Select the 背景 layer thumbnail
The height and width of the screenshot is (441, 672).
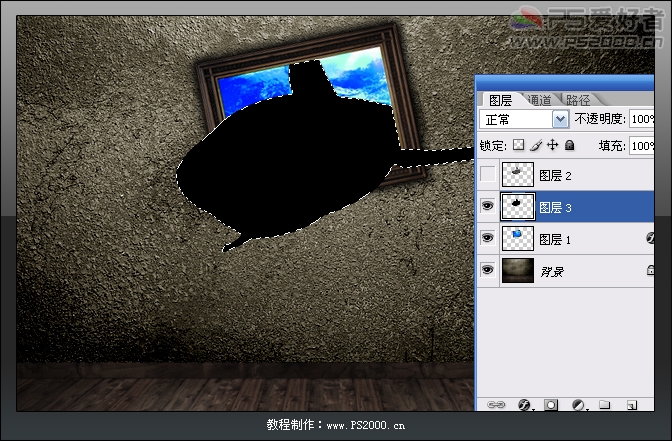(518, 270)
